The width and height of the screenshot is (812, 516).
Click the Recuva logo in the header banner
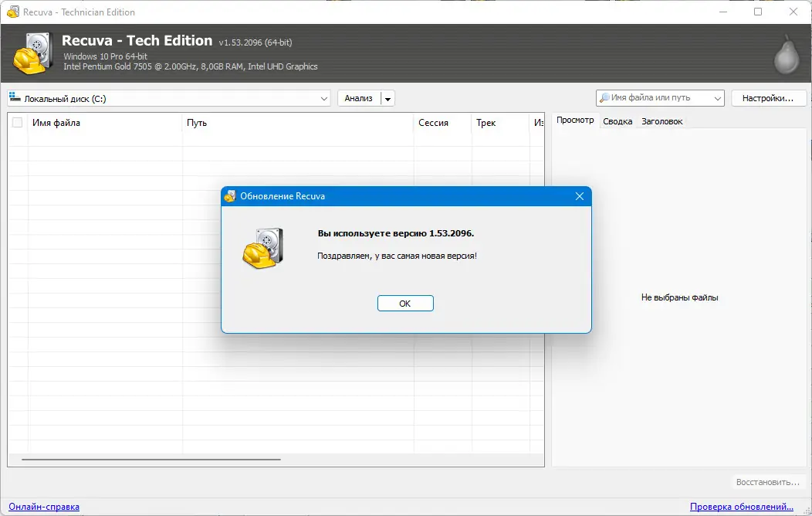[33, 53]
